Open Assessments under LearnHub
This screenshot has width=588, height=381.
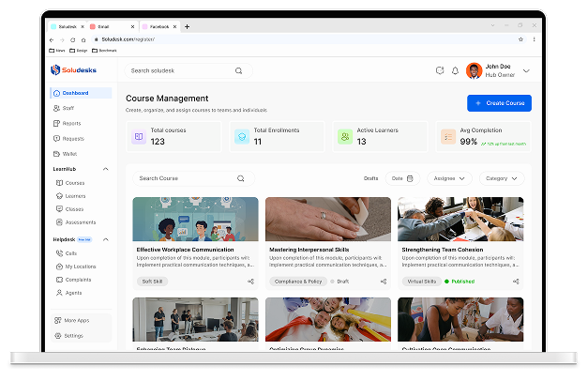(x=76, y=222)
